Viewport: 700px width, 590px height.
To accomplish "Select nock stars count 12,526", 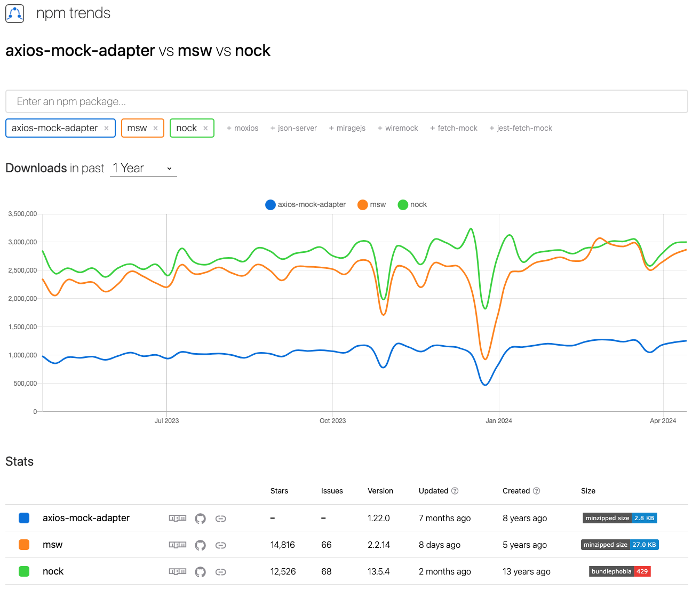I will coord(283,571).
